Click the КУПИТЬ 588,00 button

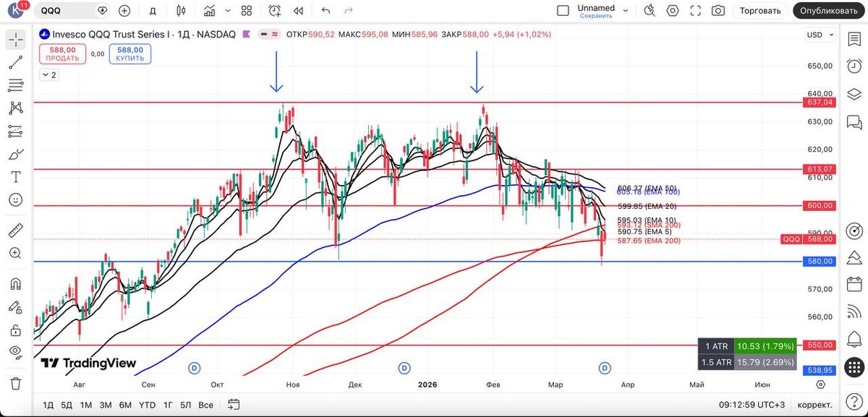pos(130,54)
